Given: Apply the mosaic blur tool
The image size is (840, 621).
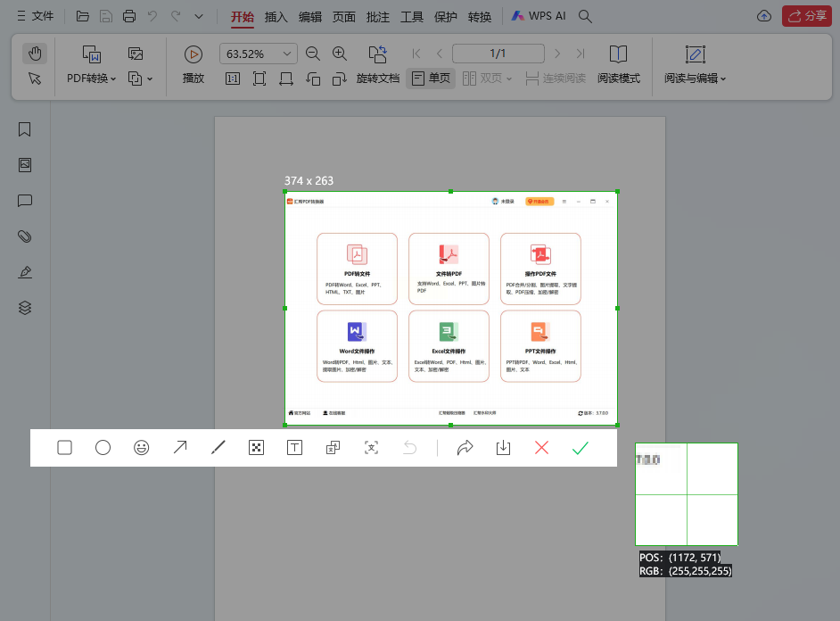Looking at the screenshot, I should tap(257, 447).
